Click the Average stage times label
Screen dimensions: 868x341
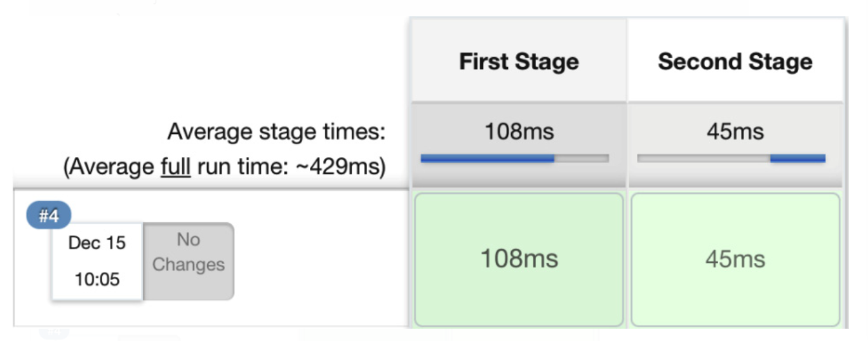tap(276, 133)
